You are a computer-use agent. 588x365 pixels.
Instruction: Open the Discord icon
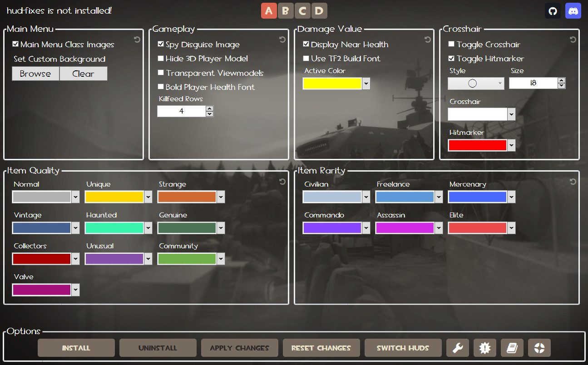(x=573, y=10)
